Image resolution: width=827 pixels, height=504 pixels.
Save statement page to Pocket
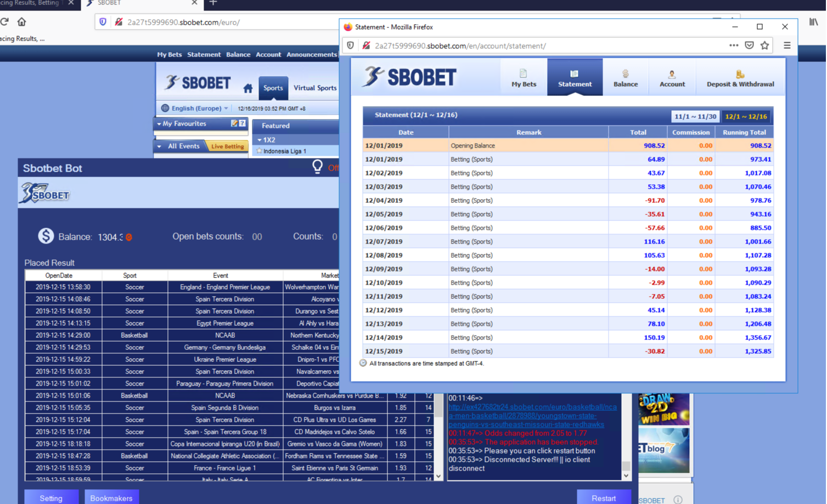pos(749,46)
